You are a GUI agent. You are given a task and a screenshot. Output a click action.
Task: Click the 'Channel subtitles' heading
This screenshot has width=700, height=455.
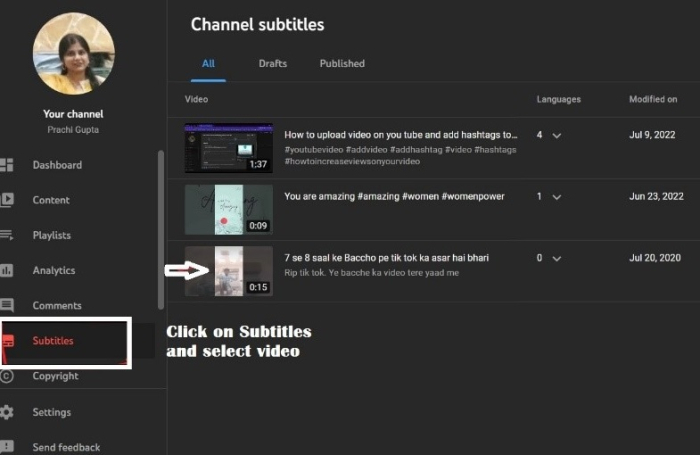[x=258, y=25]
